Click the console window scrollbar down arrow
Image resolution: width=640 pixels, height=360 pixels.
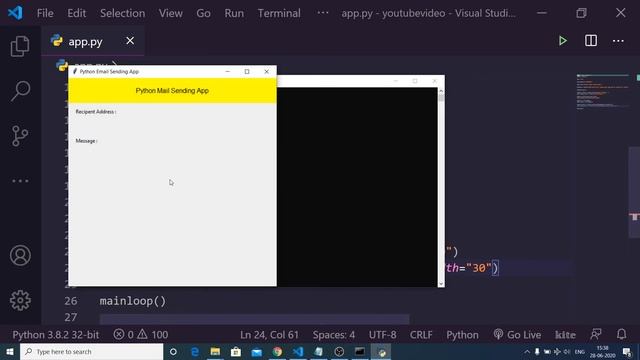click(x=441, y=284)
